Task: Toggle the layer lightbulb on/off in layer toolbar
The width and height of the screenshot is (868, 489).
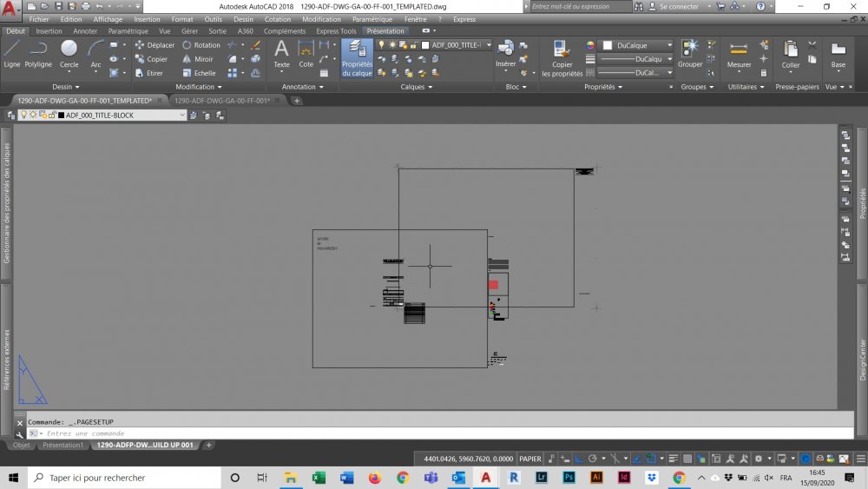Action: click(23, 115)
